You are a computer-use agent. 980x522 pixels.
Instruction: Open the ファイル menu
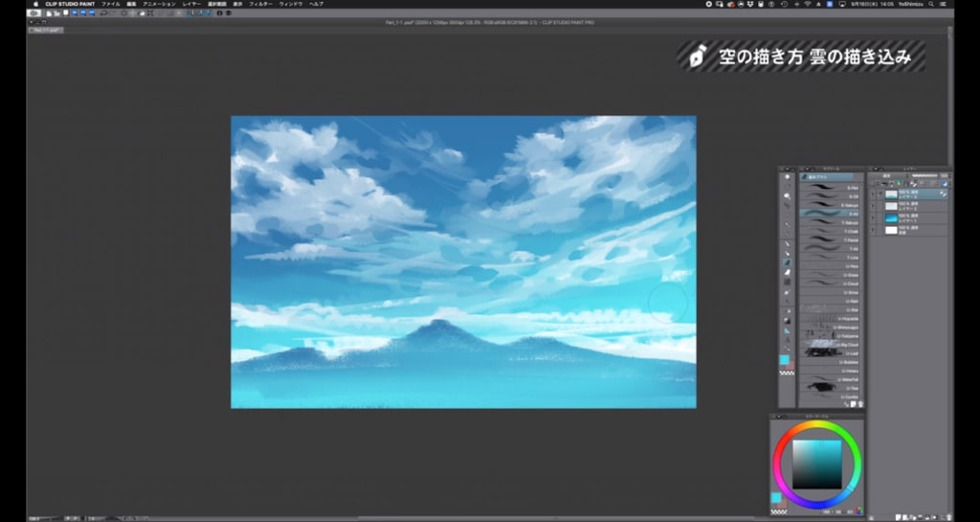111,4
